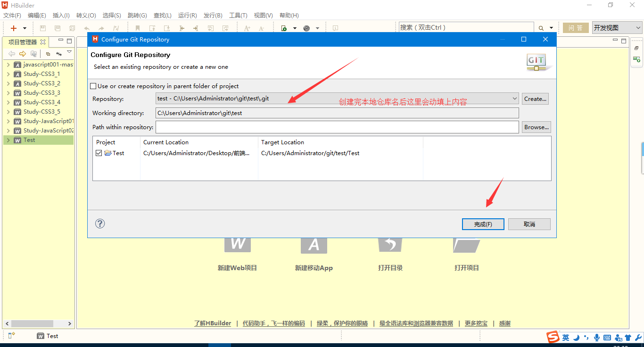Toggle Use or create repository in parent folder
Screen dimensions: 644x347
[x=93, y=86]
